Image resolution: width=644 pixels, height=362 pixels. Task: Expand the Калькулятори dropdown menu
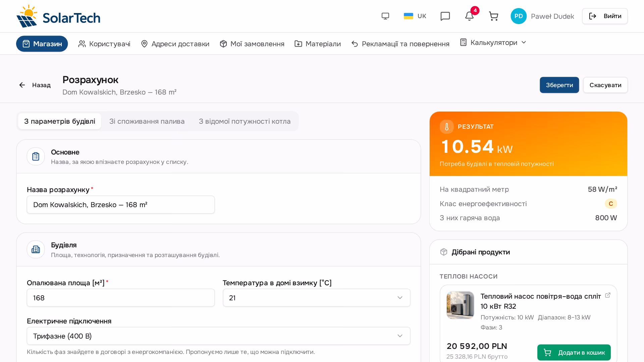[x=493, y=43]
